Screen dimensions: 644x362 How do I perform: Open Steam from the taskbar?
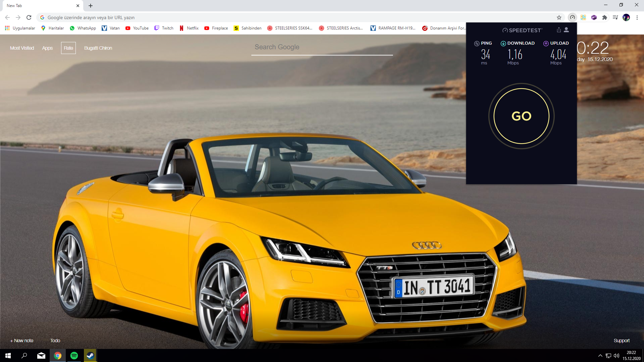90,356
